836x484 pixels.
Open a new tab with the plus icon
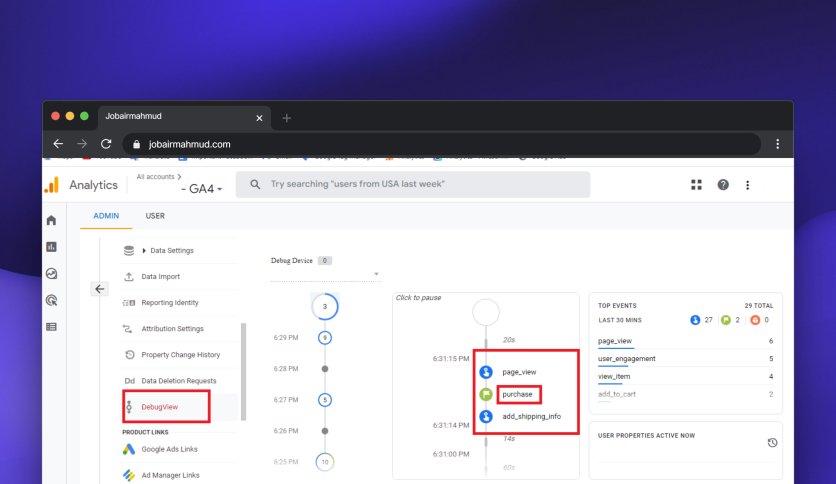287,118
